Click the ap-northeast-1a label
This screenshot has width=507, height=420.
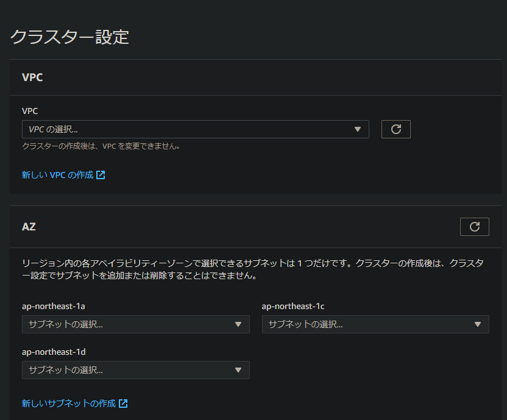pos(54,307)
